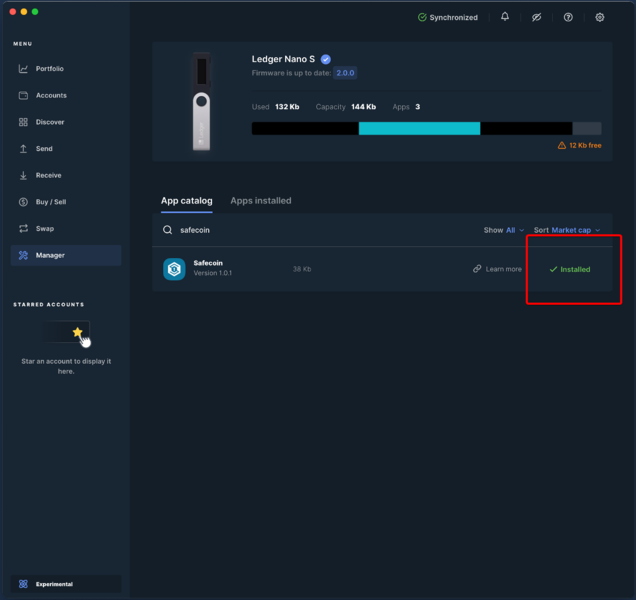This screenshot has width=636, height=600.
Task: Click the Experimental features icon
Action: tap(23, 584)
